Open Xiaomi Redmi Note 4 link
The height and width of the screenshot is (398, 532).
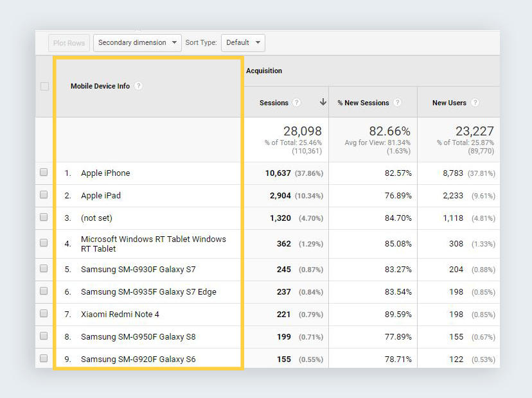(120, 315)
